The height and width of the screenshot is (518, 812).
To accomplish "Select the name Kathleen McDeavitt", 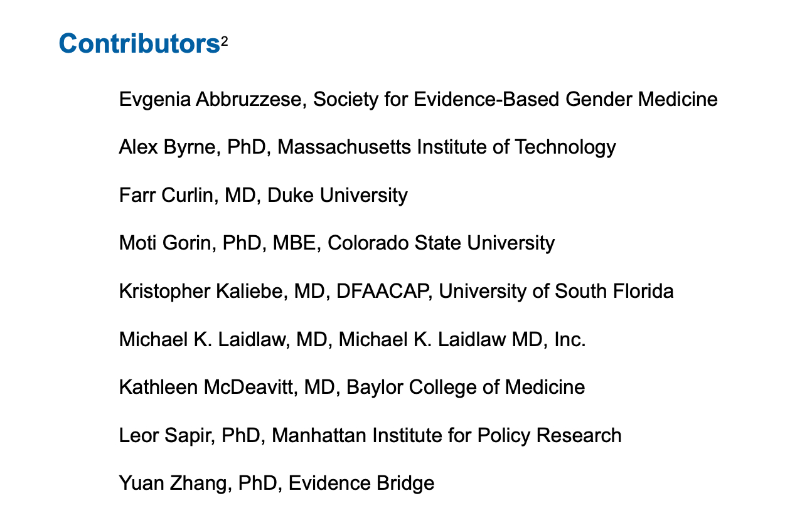I will [206, 387].
